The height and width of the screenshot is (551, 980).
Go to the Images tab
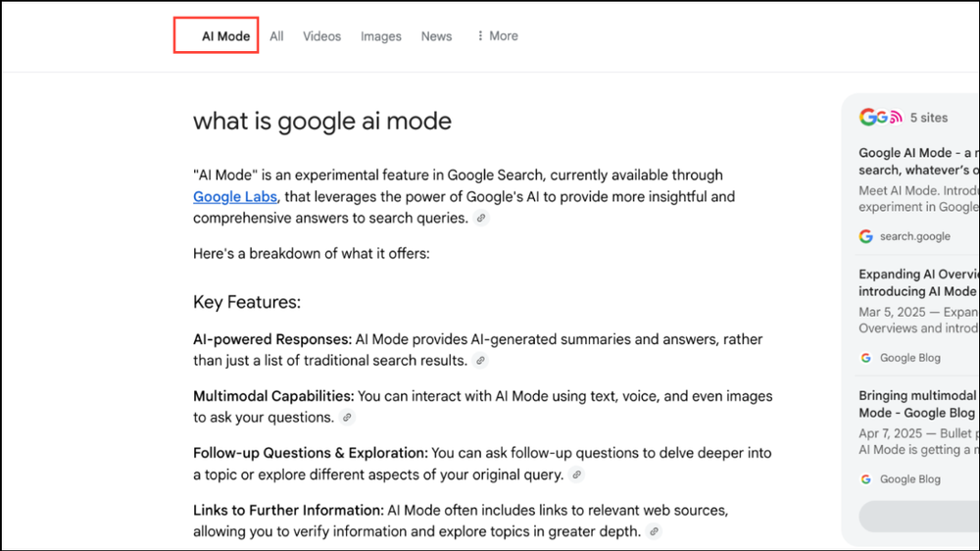pos(380,36)
